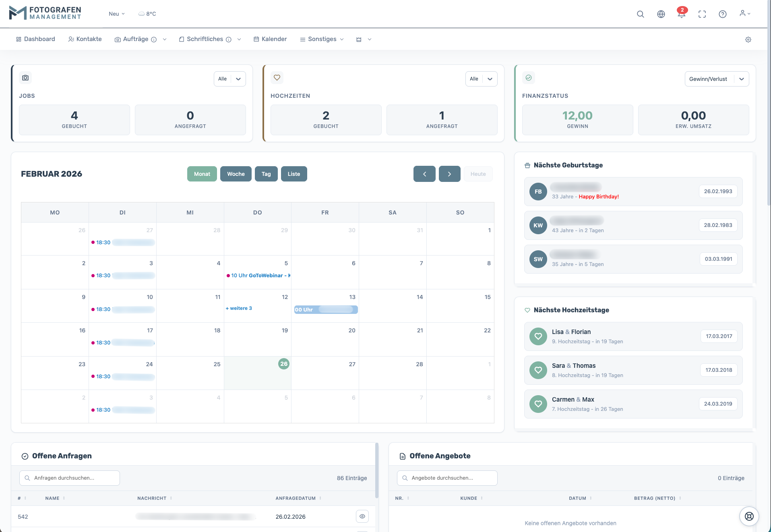Switch calendar to Woche view

[x=236, y=174]
